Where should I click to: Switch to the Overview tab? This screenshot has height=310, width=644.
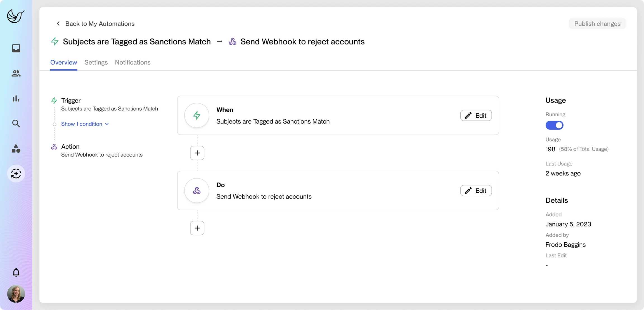pyautogui.click(x=64, y=62)
